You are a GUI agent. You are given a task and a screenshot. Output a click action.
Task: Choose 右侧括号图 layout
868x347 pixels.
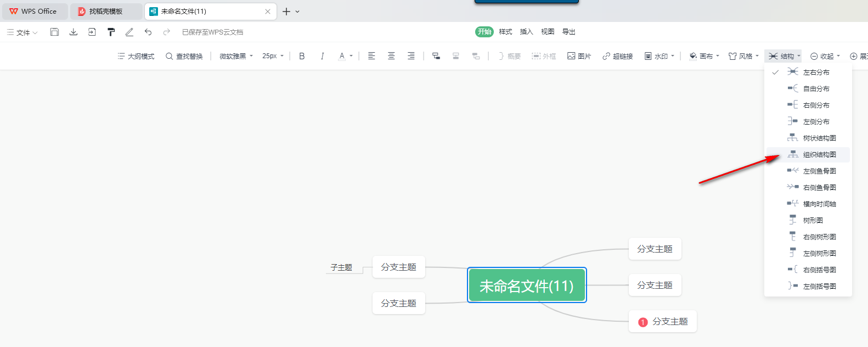click(x=808, y=270)
